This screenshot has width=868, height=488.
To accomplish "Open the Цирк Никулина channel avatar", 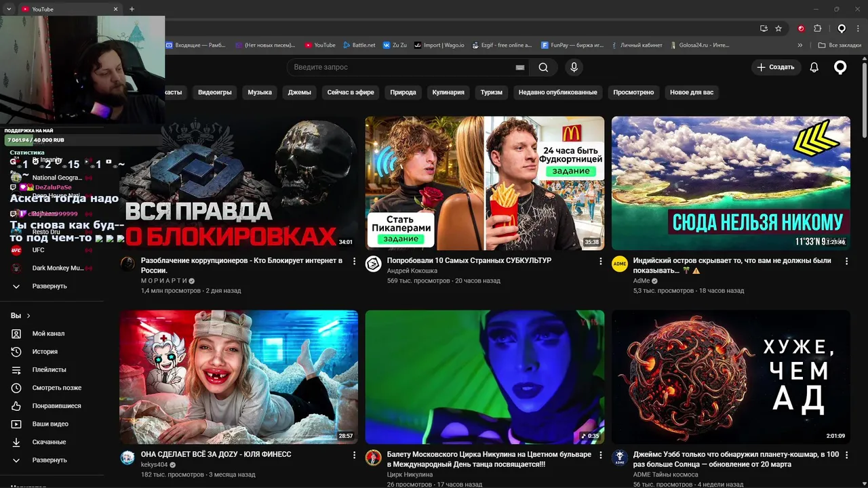I will pos(373,457).
